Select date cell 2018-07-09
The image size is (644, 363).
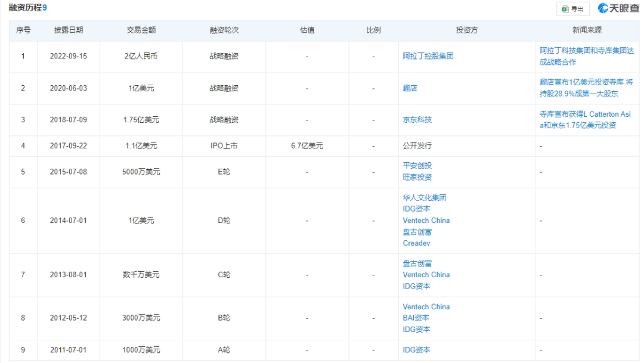pos(69,119)
